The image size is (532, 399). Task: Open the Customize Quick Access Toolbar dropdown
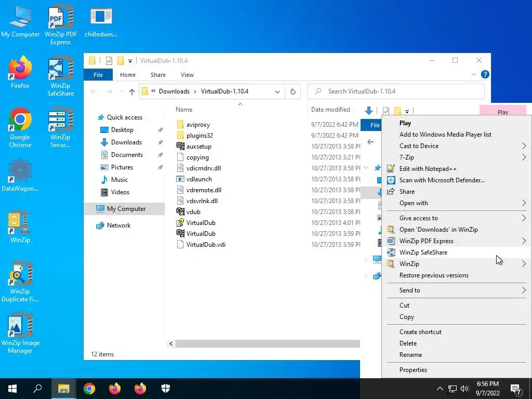click(x=130, y=61)
